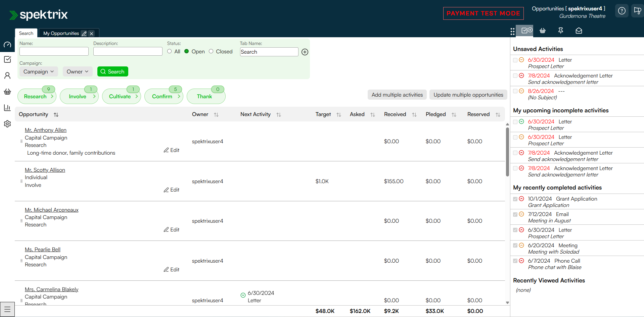
Task: Sort by the Pledged column
Action: (x=454, y=115)
